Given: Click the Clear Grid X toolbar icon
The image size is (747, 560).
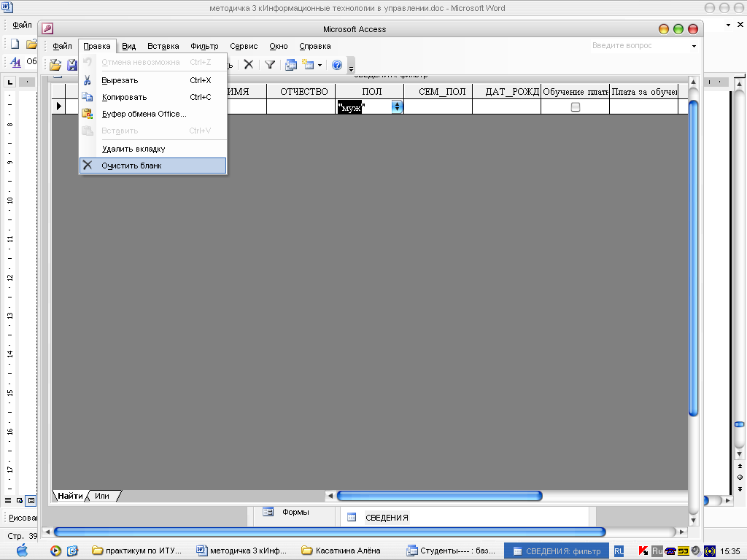Looking at the screenshot, I should pyautogui.click(x=249, y=64).
